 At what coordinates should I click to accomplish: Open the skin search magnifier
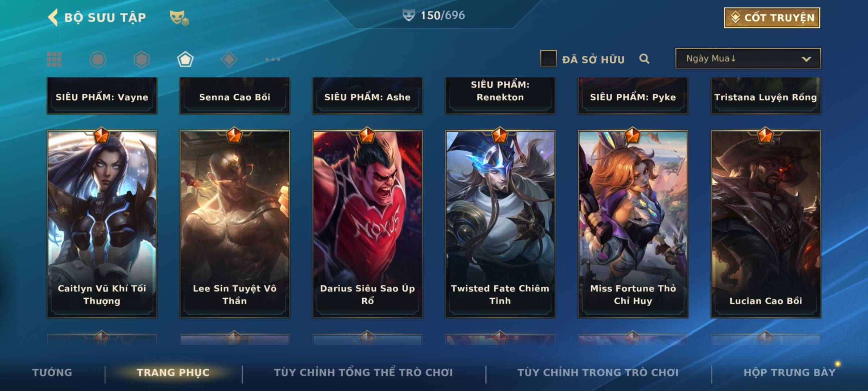click(644, 59)
